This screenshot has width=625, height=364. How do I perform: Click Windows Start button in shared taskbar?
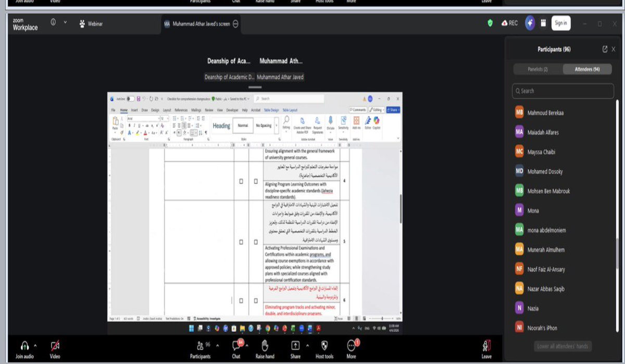click(191, 328)
